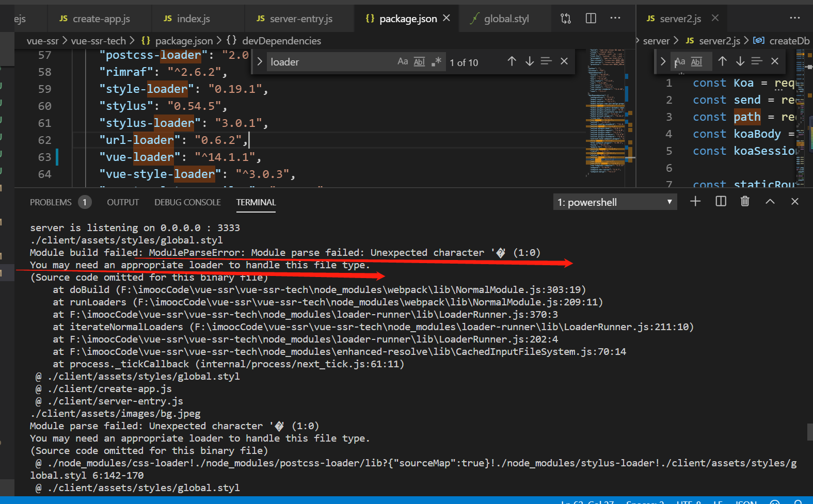Click vue-ssr-tech in the breadcrumb
The image size is (813, 504).
tap(98, 41)
